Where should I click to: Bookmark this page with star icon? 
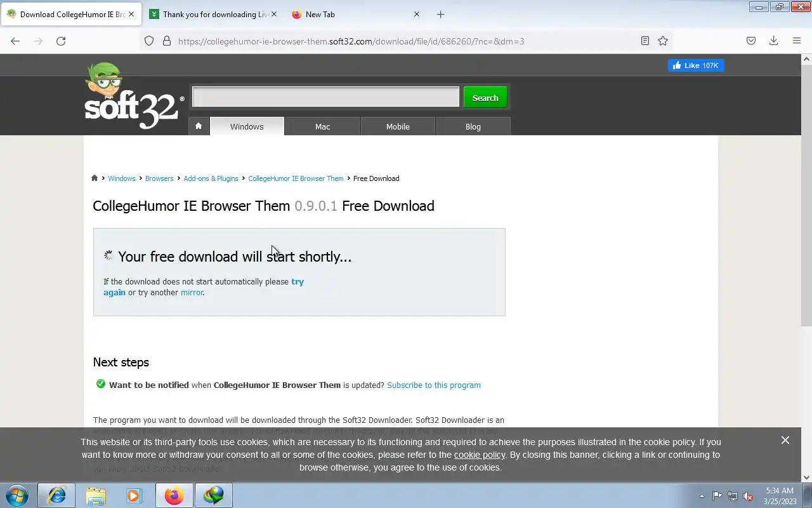pos(663,41)
